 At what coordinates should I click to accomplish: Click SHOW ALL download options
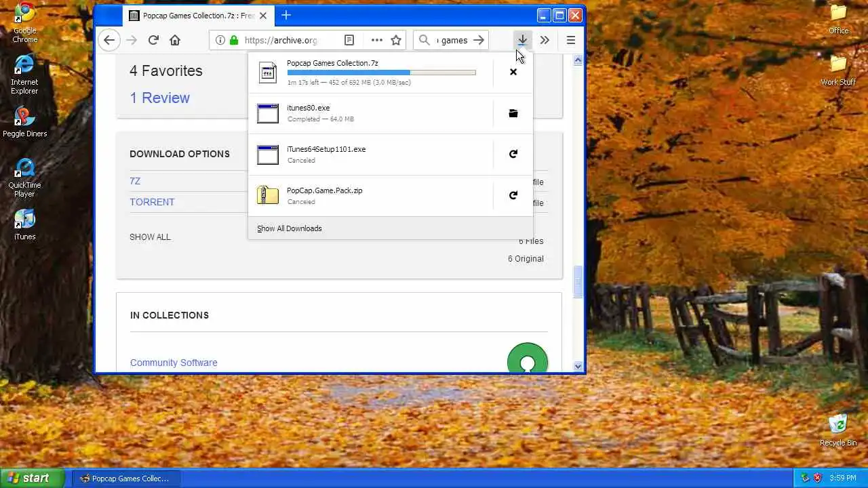pyautogui.click(x=150, y=237)
